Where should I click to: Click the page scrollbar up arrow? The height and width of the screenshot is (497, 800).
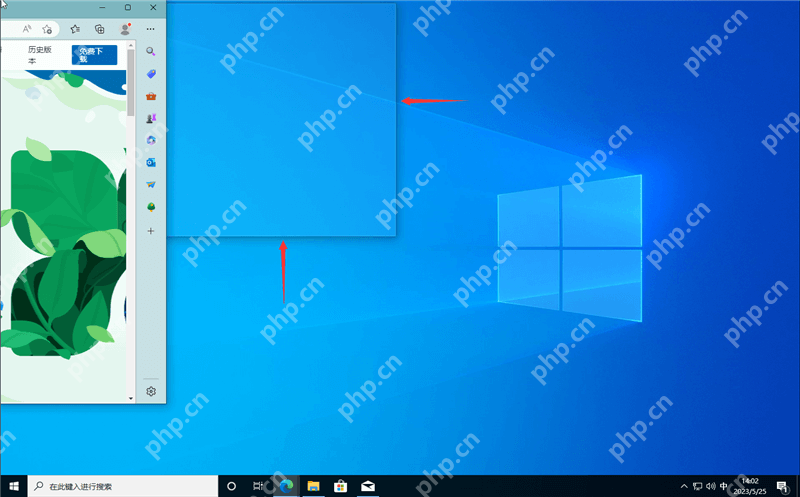pos(131,45)
